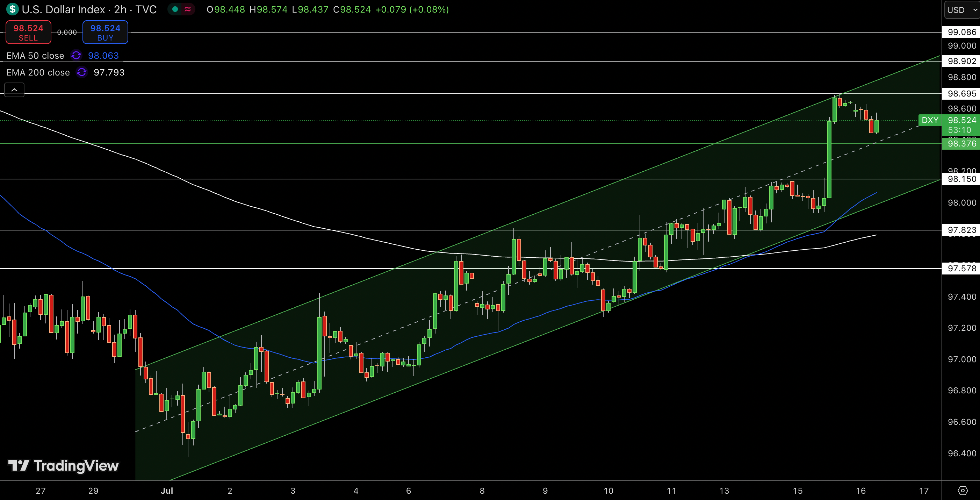
Task: Click the blue 98.524 BUY button
Action: [106, 33]
